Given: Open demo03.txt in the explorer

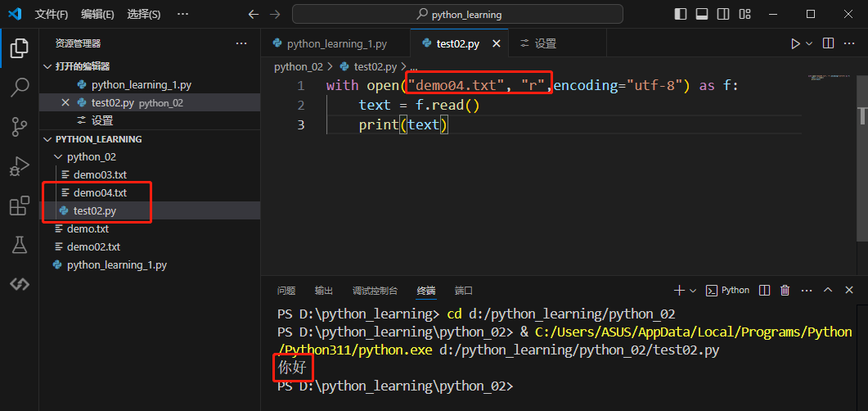Looking at the screenshot, I should (150, 174).
